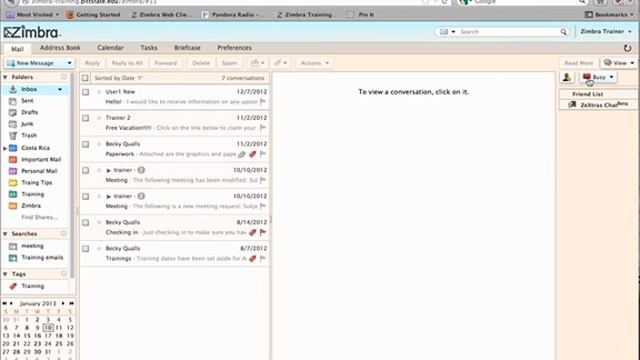Check the Trainer 2 message checkbox

click(85, 118)
